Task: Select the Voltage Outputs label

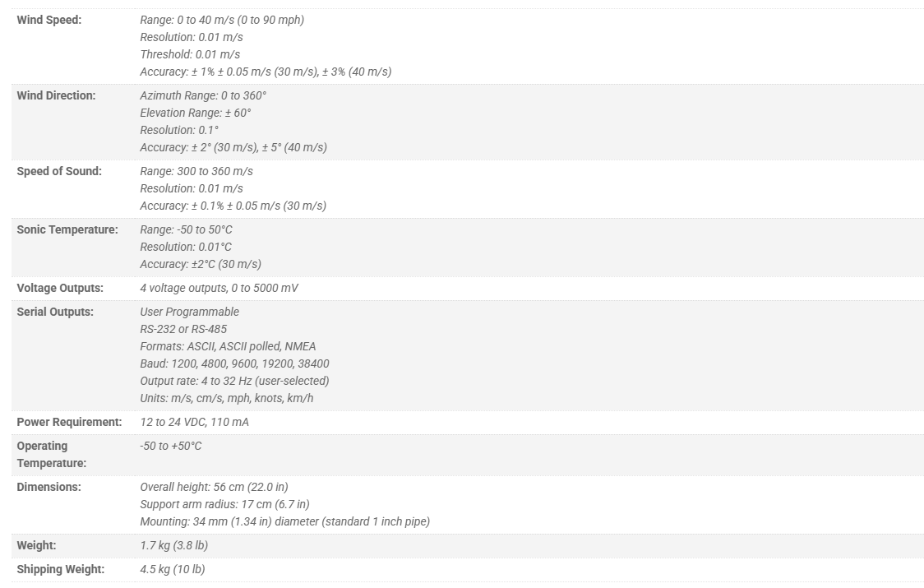Action: click(59, 288)
